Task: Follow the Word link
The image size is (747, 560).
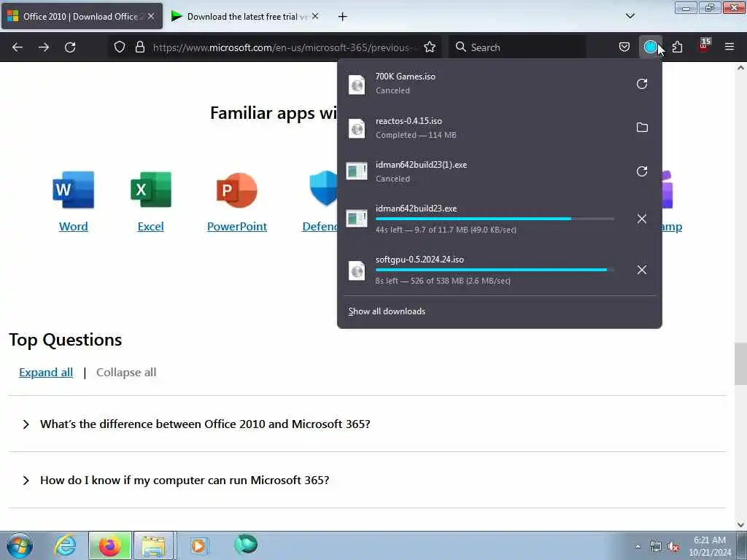Action: tap(74, 227)
